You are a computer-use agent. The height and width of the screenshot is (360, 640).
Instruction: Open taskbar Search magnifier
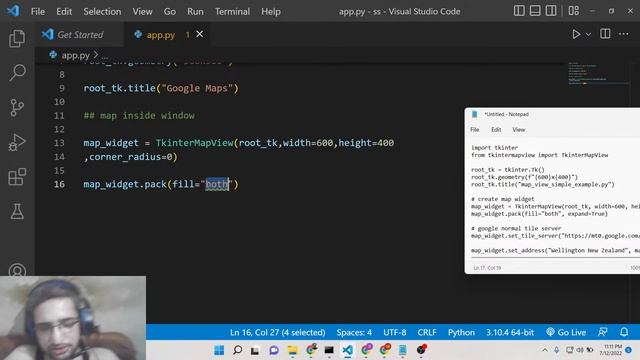click(x=237, y=350)
